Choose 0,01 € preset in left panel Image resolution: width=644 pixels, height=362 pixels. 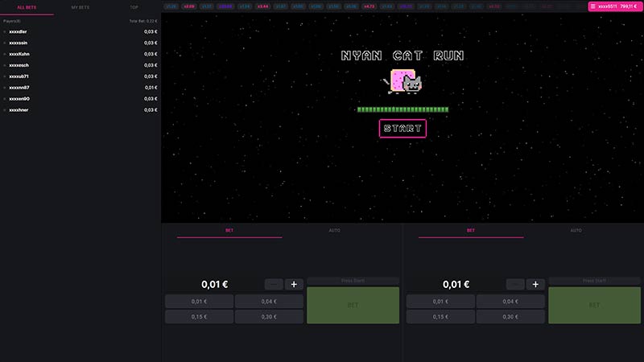click(199, 301)
